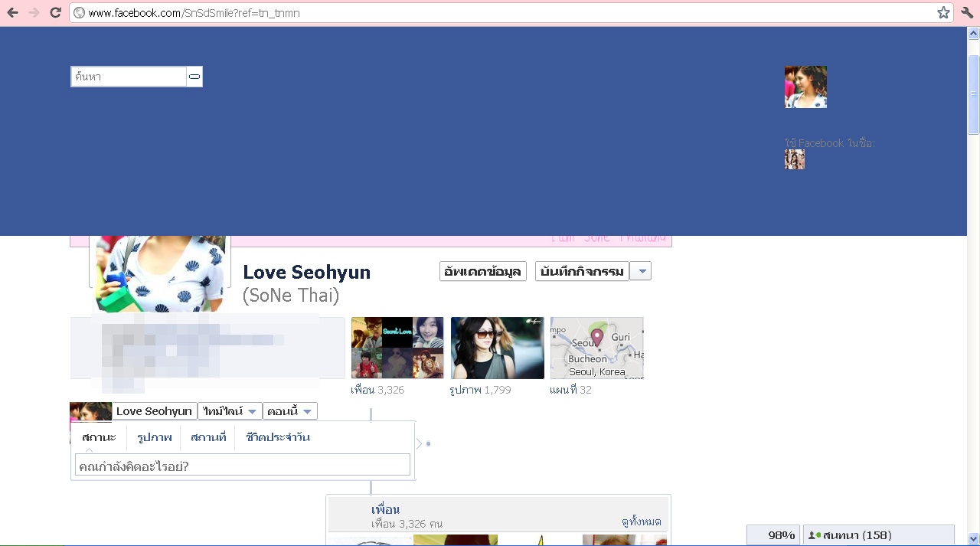Select the 'สถานะ' status composer tab
This screenshot has width=980, height=546.
(99, 437)
